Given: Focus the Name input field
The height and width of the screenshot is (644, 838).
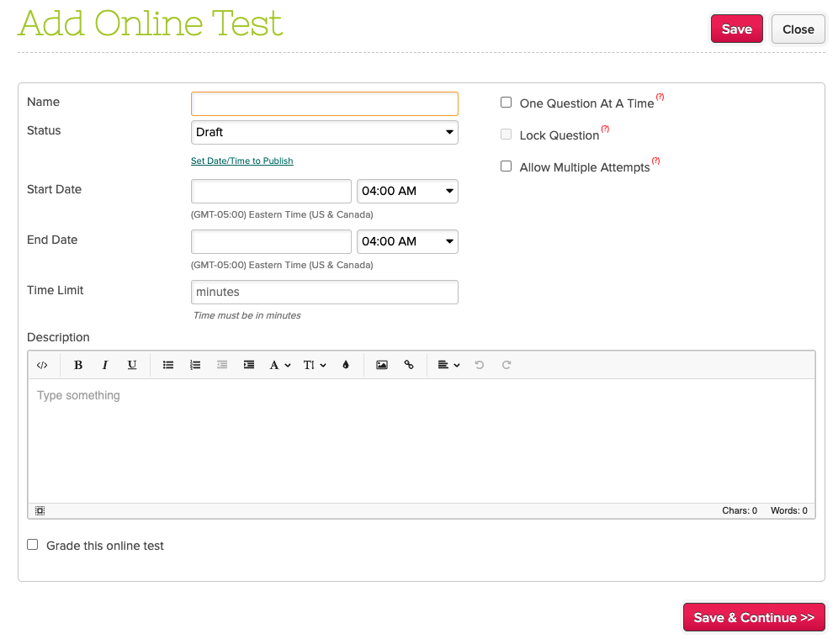Looking at the screenshot, I should coord(324,103).
